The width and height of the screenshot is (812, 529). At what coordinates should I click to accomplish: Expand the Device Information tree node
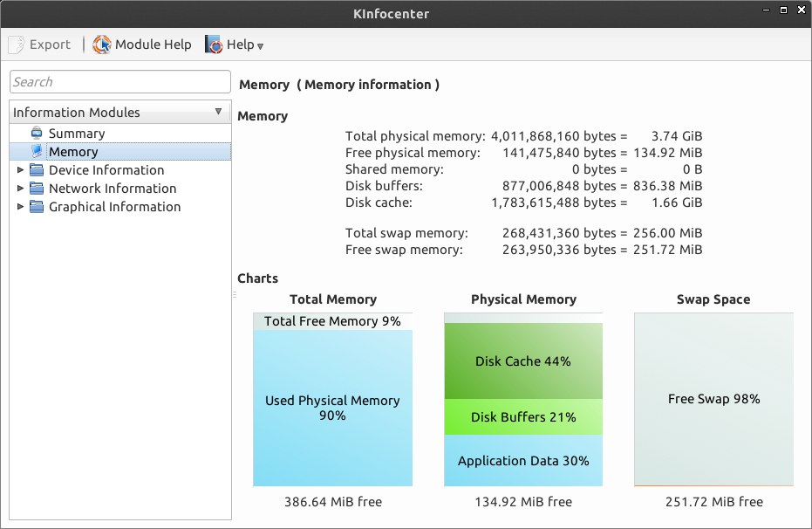pos(20,170)
